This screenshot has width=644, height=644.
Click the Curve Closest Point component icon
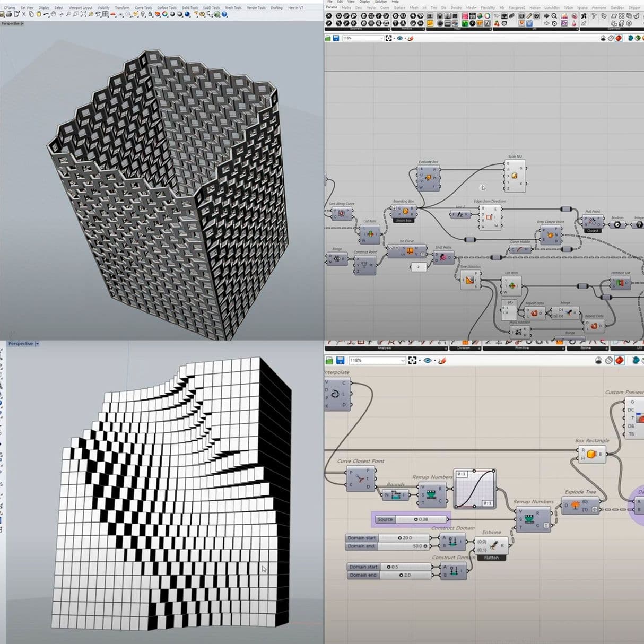click(x=360, y=478)
